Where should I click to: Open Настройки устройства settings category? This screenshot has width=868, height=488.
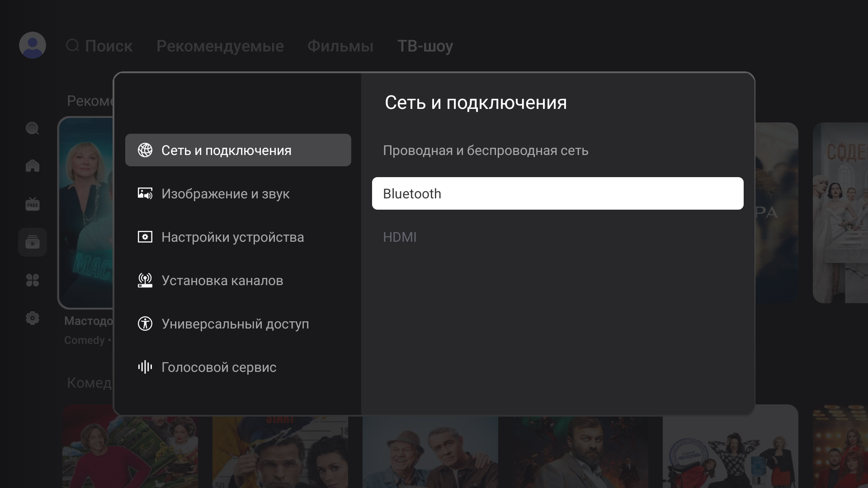tap(232, 237)
